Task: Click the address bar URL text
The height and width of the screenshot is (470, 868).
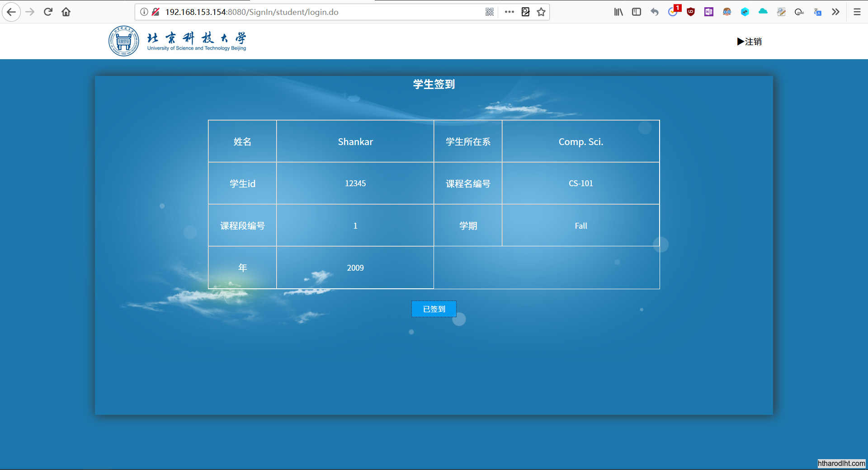Action: point(251,12)
